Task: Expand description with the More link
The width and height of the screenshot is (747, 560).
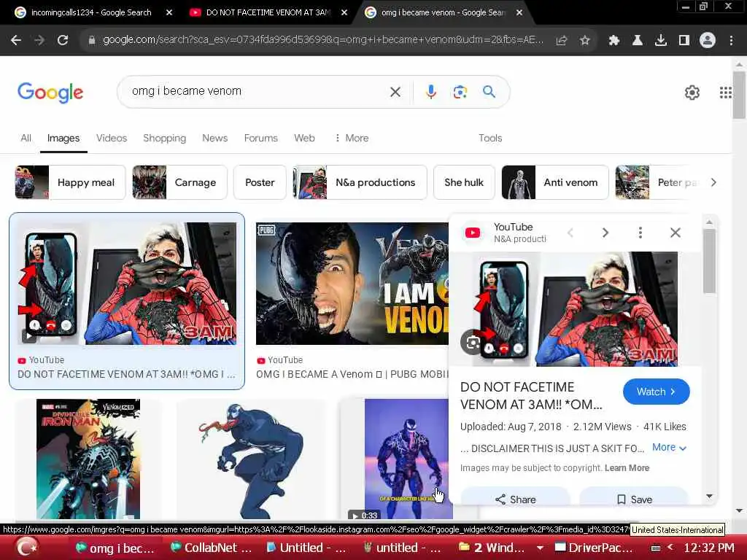Action: [669, 448]
